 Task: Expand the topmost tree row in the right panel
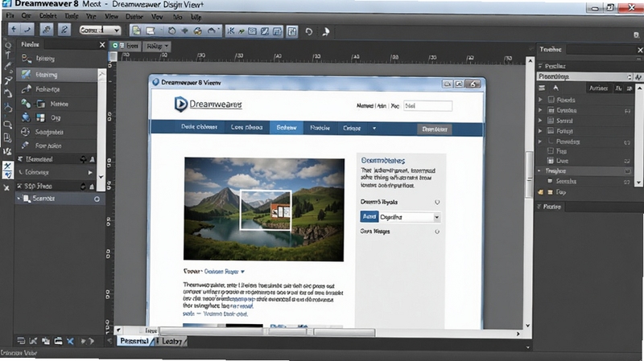click(540, 99)
